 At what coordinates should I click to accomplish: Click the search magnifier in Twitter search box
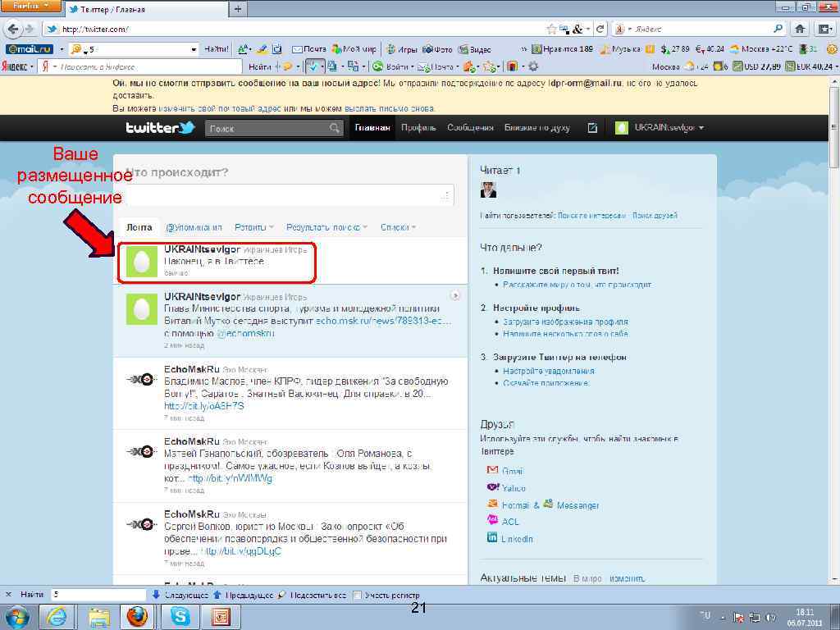pyautogui.click(x=335, y=128)
